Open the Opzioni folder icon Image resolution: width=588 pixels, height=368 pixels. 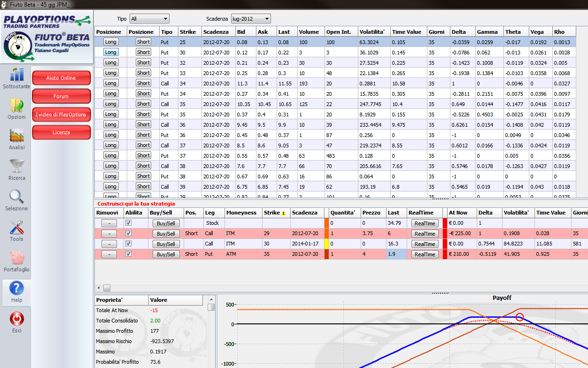point(16,105)
